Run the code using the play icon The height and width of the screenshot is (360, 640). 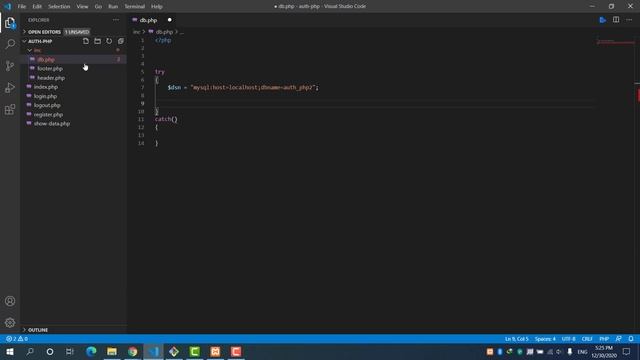(x=602, y=20)
